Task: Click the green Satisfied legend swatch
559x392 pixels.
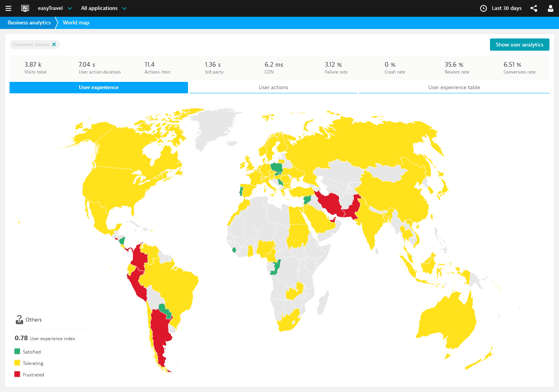Action: point(17,352)
